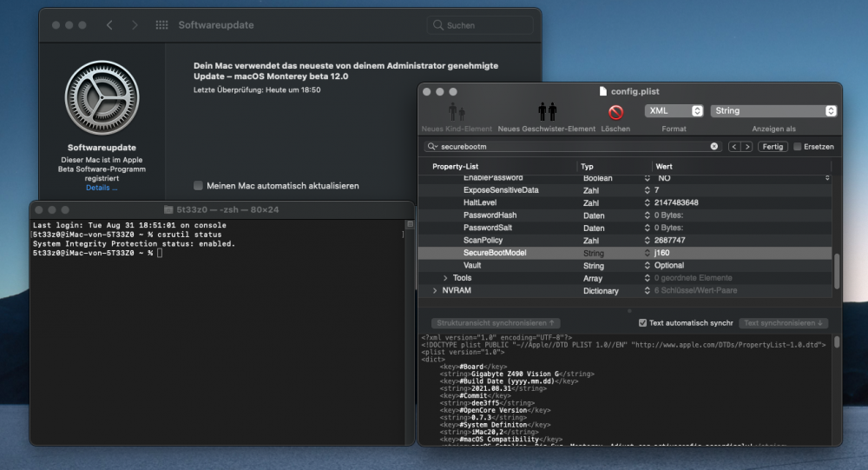Click the 2147483648 value cell
The height and width of the screenshot is (470, 868).
click(676, 202)
